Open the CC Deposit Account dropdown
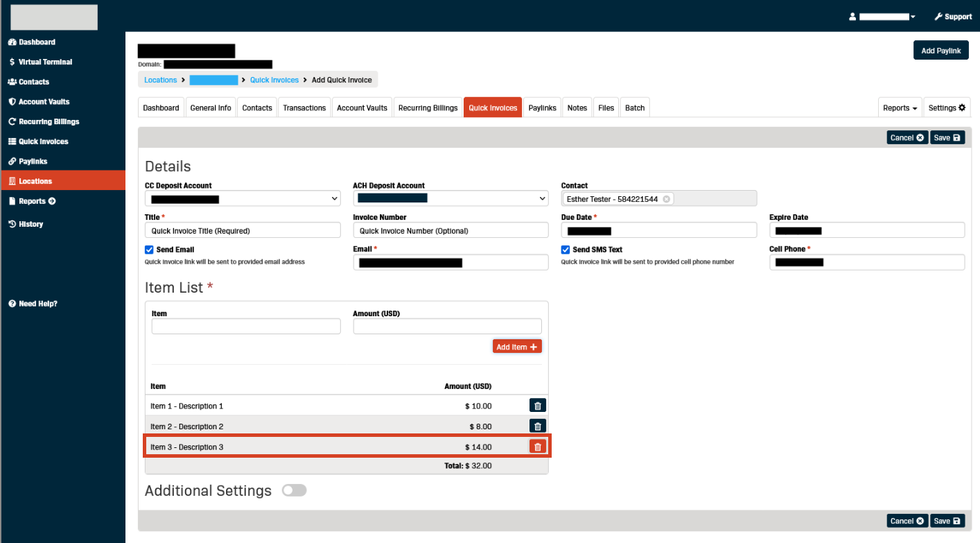This screenshot has height=543, width=980. (x=243, y=199)
